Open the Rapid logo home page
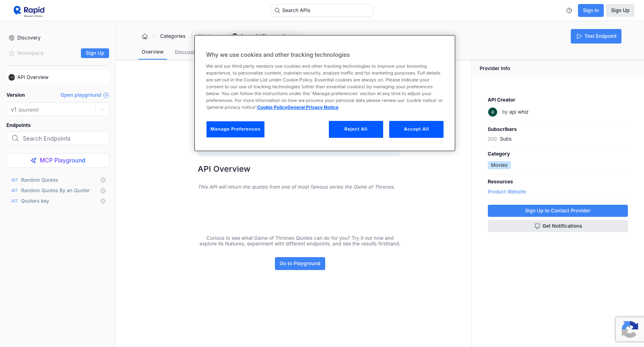Viewport: 644px width, 347px height. (x=29, y=11)
